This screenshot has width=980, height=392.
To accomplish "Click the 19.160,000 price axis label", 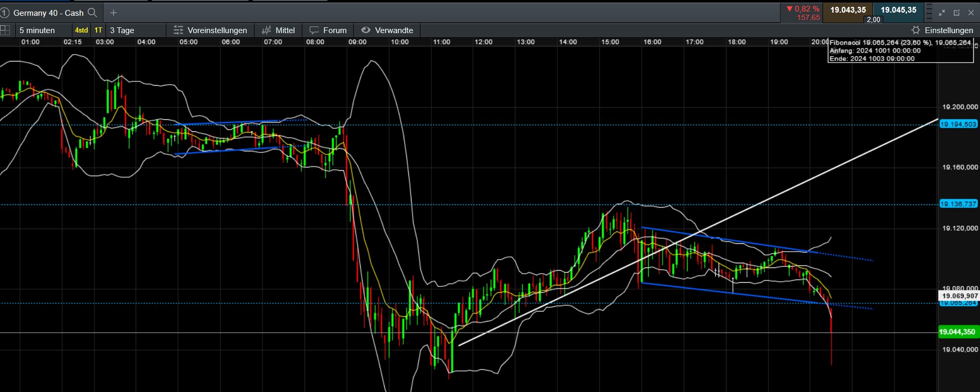I will (960, 168).
